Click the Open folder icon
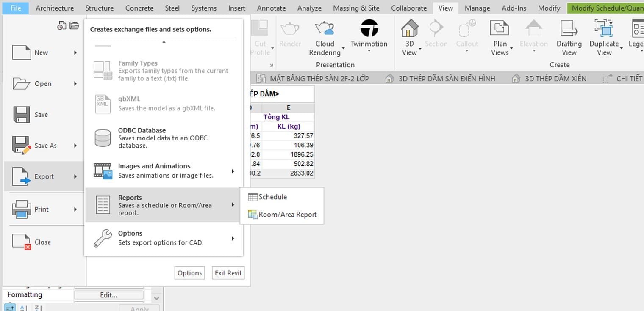Viewport: 644px width, 311px height. (x=22, y=84)
